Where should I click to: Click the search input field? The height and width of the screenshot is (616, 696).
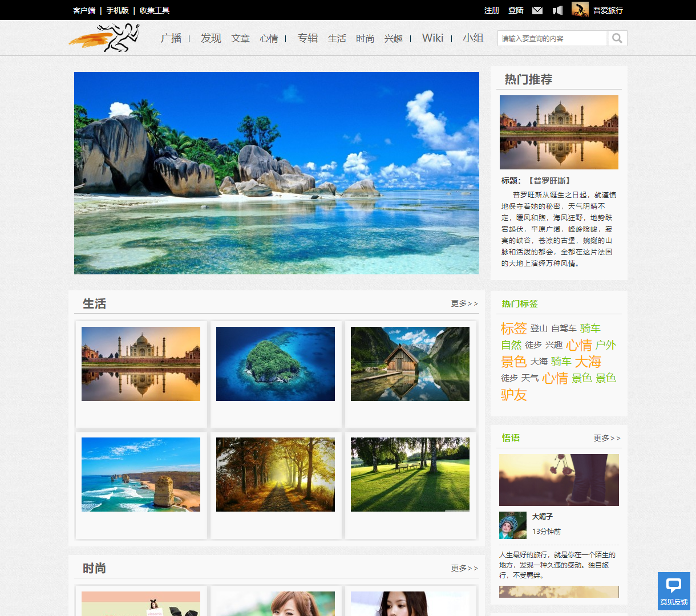click(x=552, y=38)
